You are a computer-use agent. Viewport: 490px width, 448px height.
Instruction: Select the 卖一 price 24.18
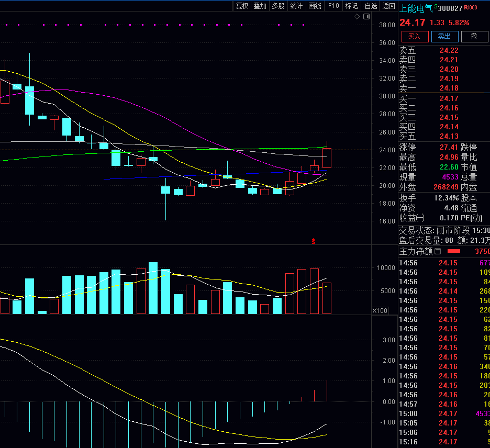pyautogui.click(x=449, y=88)
